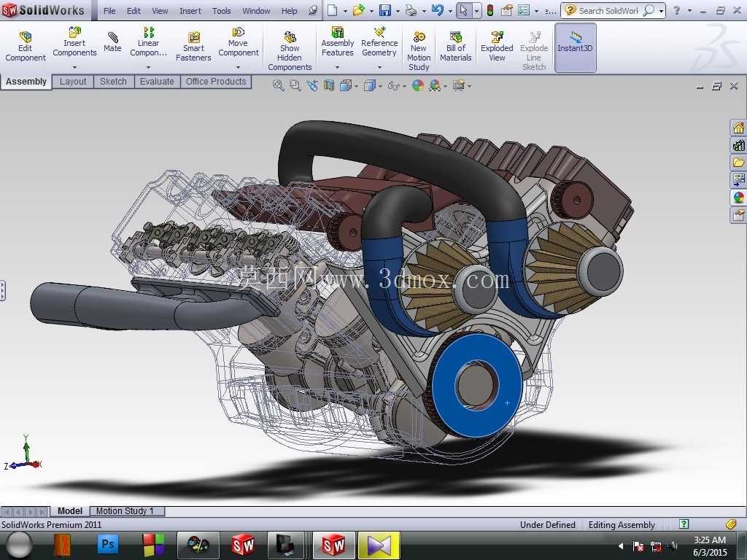Expand the Insert Components dropdown arrow
The image size is (747, 560).
(x=74, y=67)
